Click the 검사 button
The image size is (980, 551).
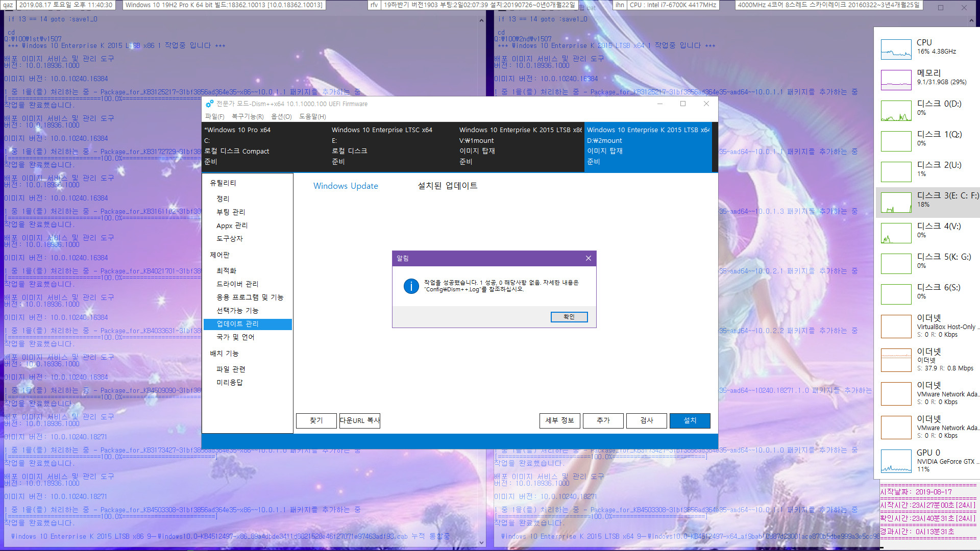pyautogui.click(x=647, y=420)
